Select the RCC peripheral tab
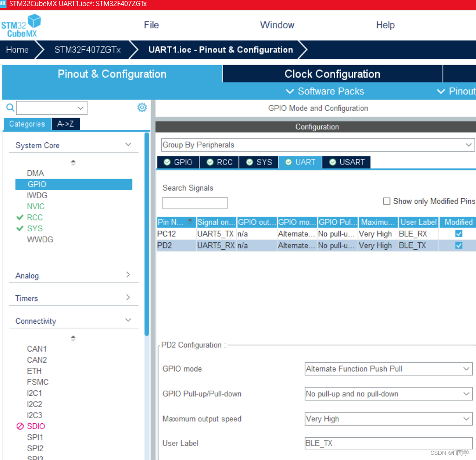The height and width of the screenshot is (460, 476). [219, 162]
